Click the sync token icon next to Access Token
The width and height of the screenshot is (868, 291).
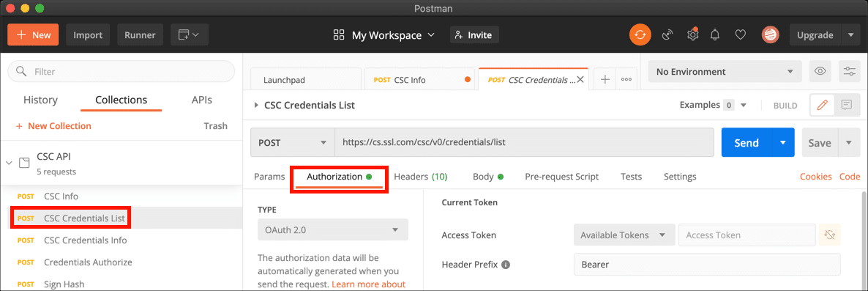[829, 235]
